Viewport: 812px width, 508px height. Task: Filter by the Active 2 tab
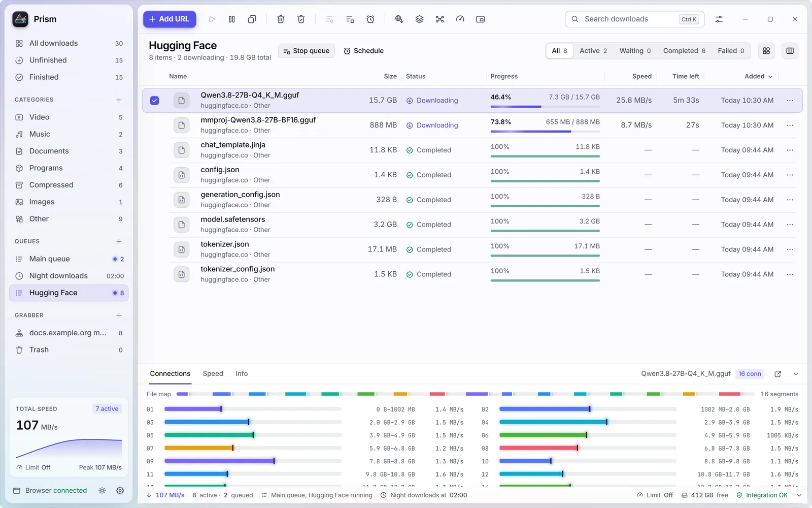point(593,51)
